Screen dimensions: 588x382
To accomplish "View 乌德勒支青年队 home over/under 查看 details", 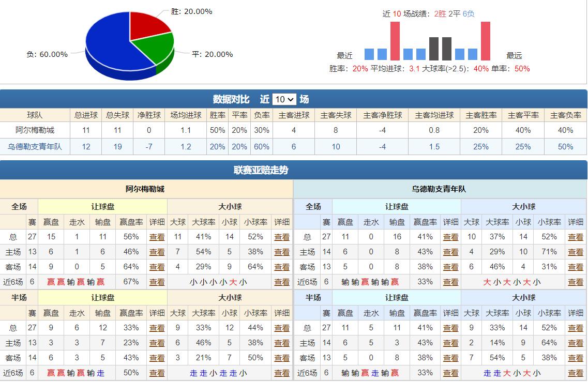I will (576, 252).
